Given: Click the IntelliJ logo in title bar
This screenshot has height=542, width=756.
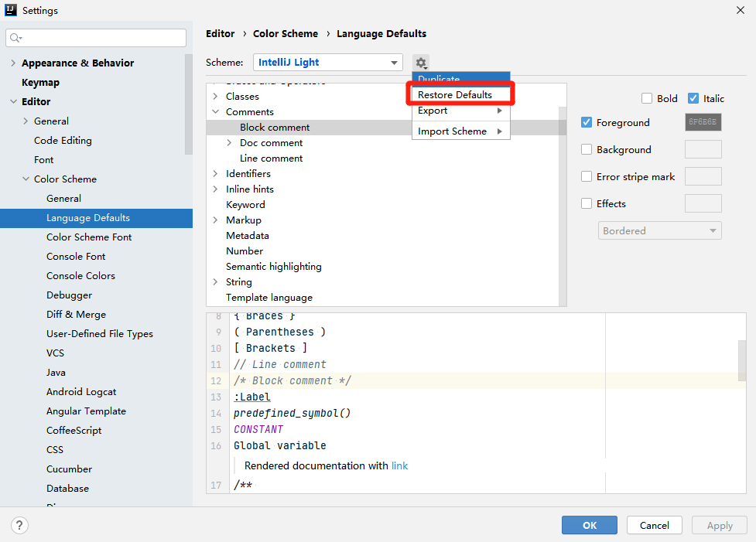Looking at the screenshot, I should (x=11, y=10).
